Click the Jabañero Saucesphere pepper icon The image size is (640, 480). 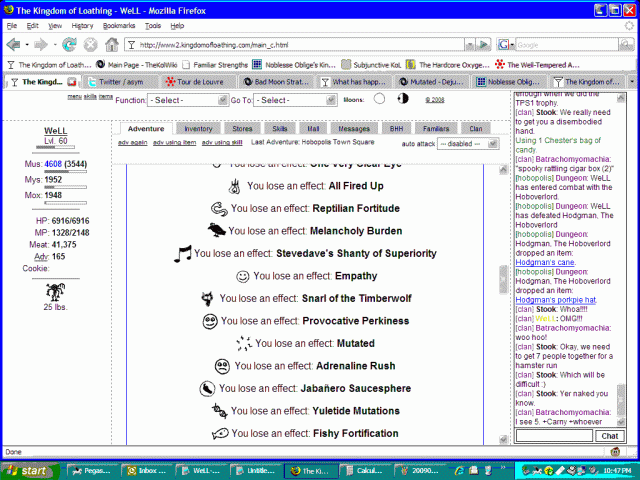pyautogui.click(x=205, y=389)
